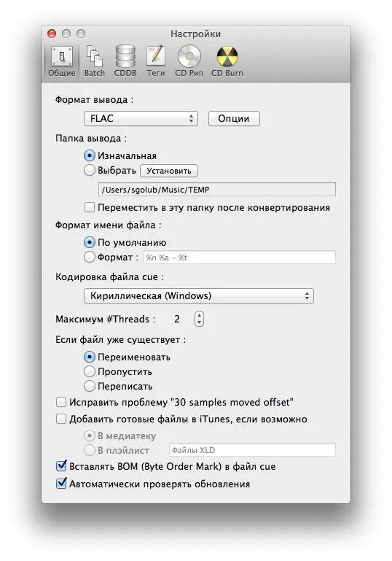Open the Общие preferences pane
Image resolution: width=392 pixels, height=561 pixels.
(62, 61)
